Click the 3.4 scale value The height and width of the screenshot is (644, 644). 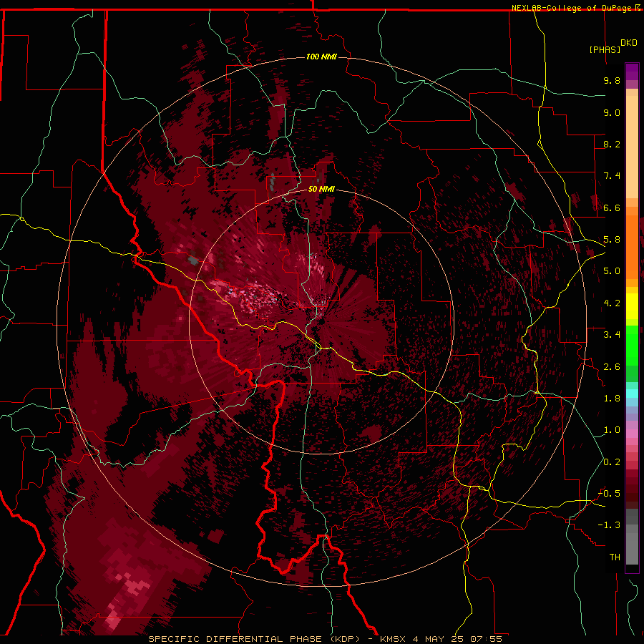612,335
